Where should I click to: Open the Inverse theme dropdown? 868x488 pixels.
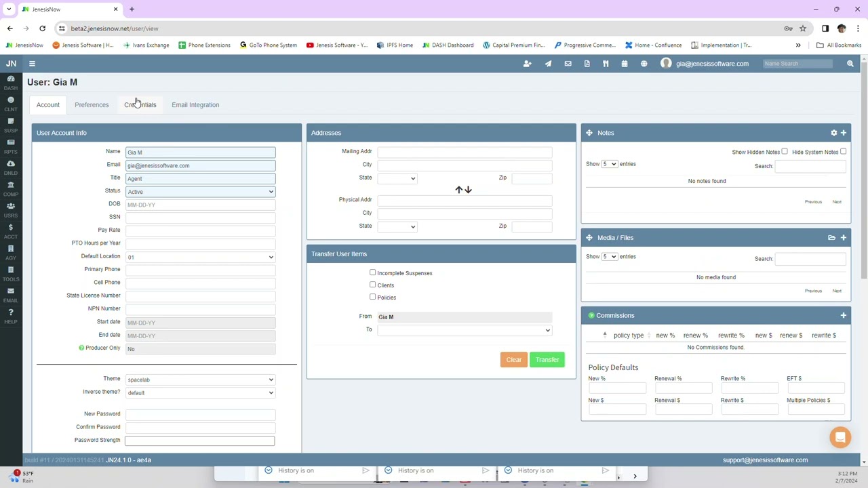[201, 393]
